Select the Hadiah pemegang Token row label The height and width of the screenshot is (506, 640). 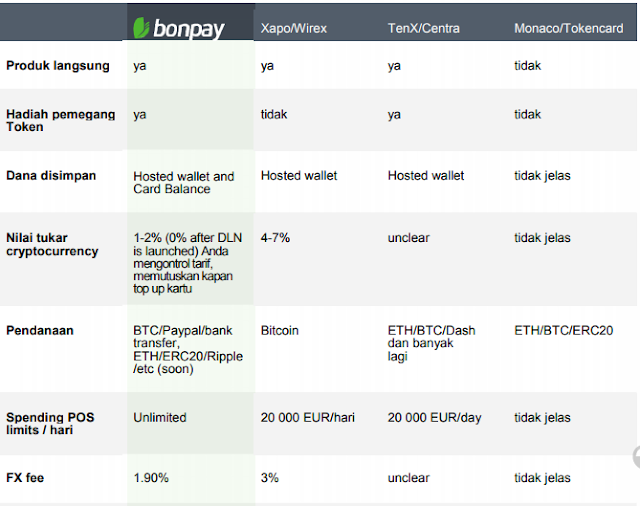tap(60, 120)
